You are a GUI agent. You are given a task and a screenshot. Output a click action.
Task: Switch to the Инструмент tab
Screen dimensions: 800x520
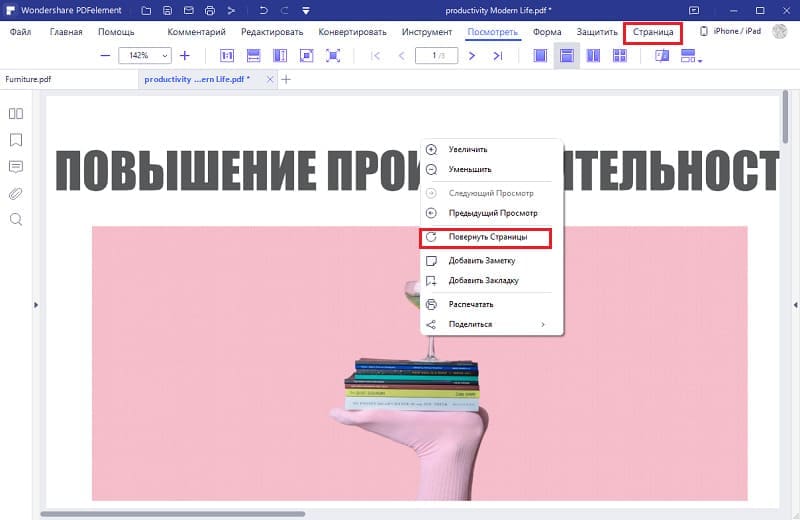427,32
